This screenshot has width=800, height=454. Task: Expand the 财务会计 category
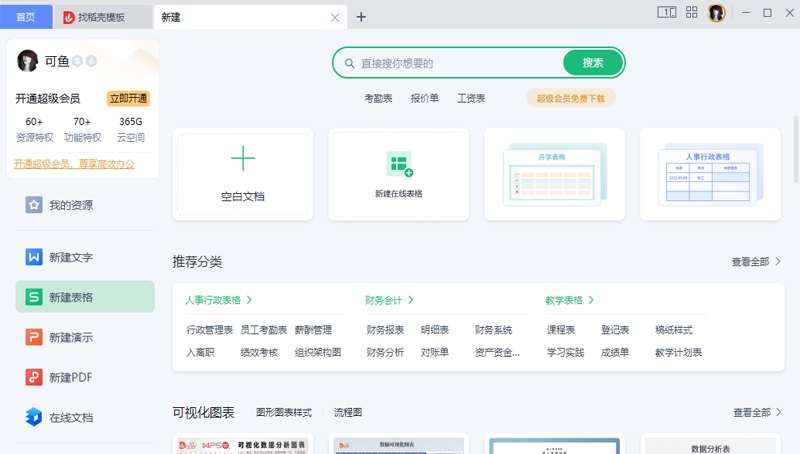[389, 300]
